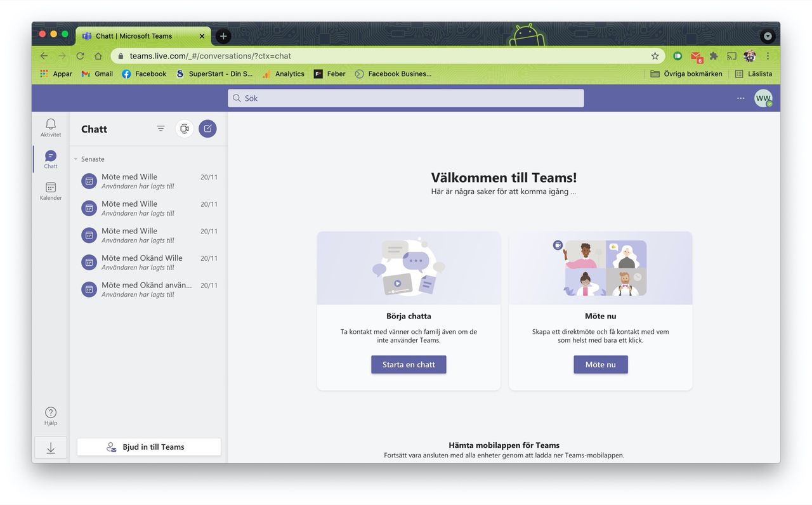Open the three-dots settings menu in the Teams header
The image size is (812, 505).
click(740, 98)
